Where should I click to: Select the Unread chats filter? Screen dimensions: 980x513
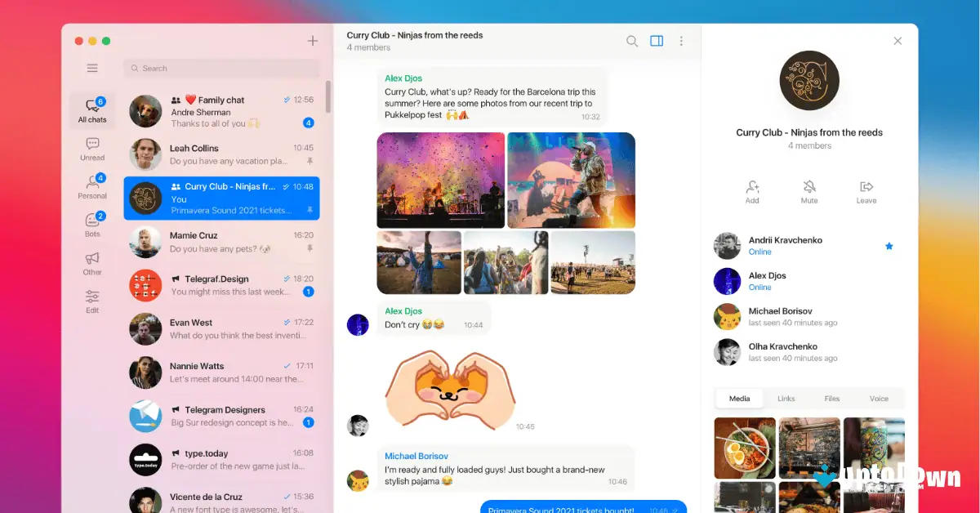92,148
